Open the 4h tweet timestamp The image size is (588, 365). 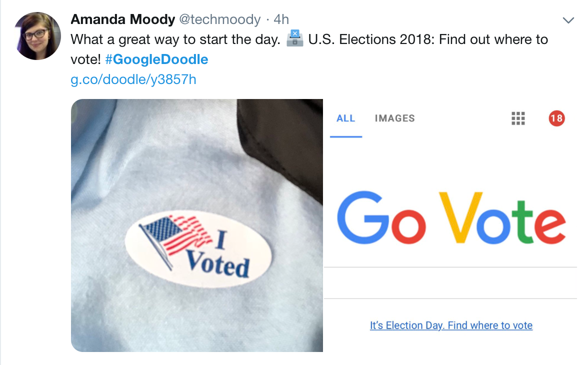tap(281, 19)
